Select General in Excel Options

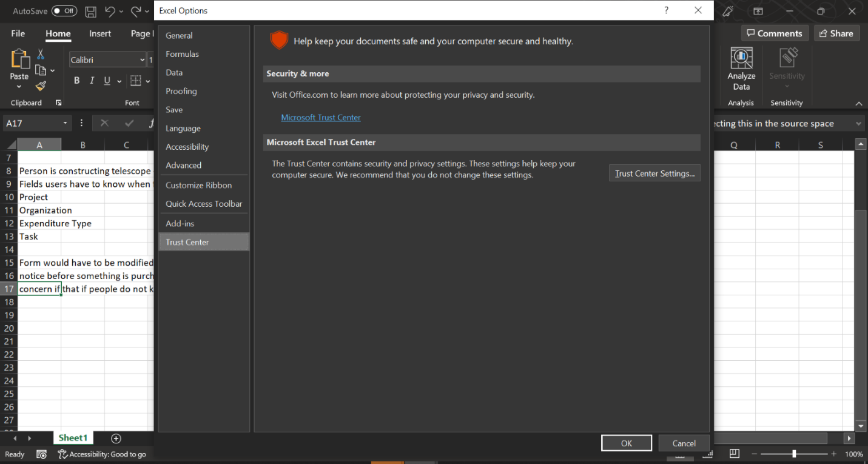click(x=204, y=36)
